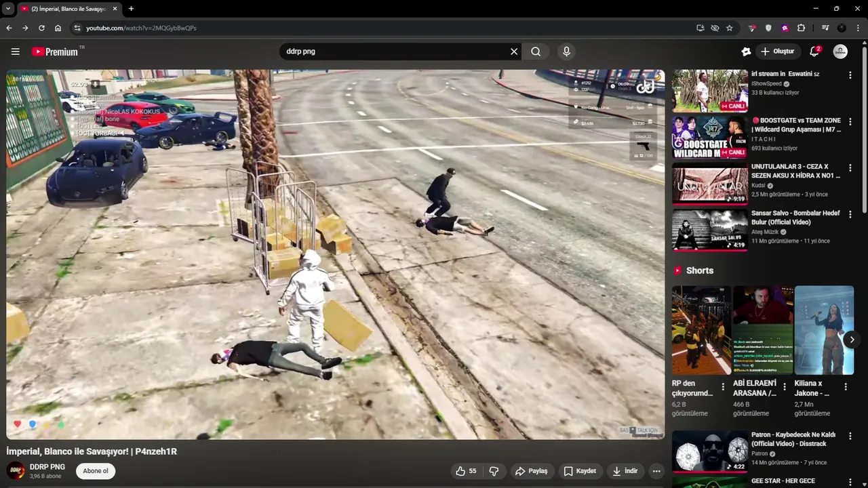The width and height of the screenshot is (868, 488).
Task: Submit search with magnifier button
Action: click(536, 52)
